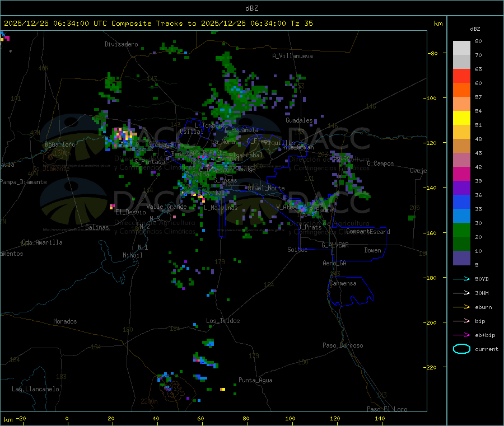
Task: Click the 'Paso_El_Loro' map label
Action: tap(387, 409)
